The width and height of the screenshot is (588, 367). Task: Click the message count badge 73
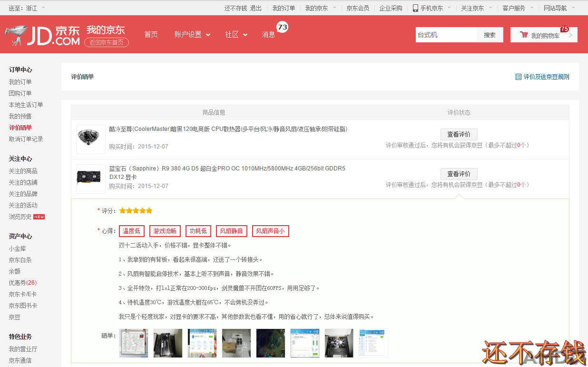pos(283,27)
